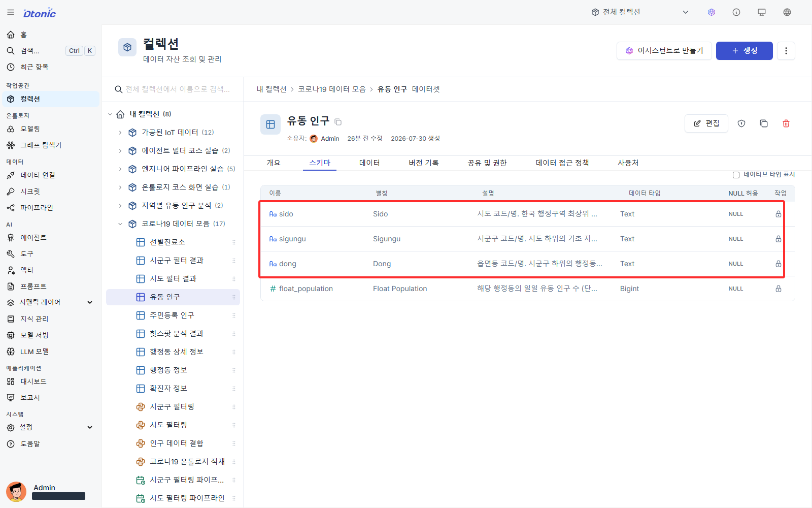The height and width of the screenshot is (508, 812).
Task: Expand 시맨틱 레이어 sidebar section
Action: point(90,302)
